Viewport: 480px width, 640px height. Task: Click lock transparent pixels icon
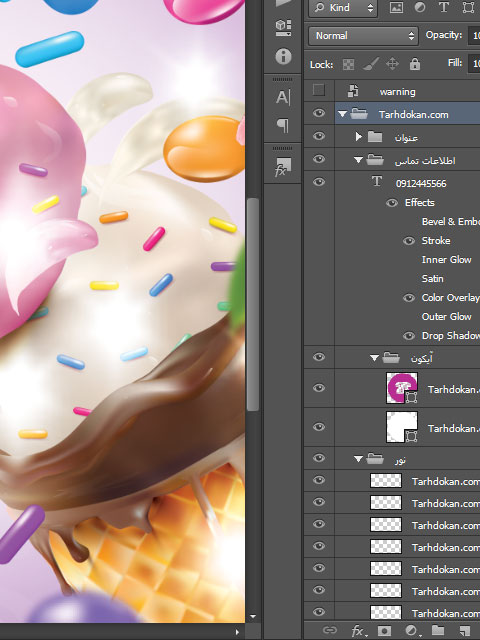pos(348,64)
